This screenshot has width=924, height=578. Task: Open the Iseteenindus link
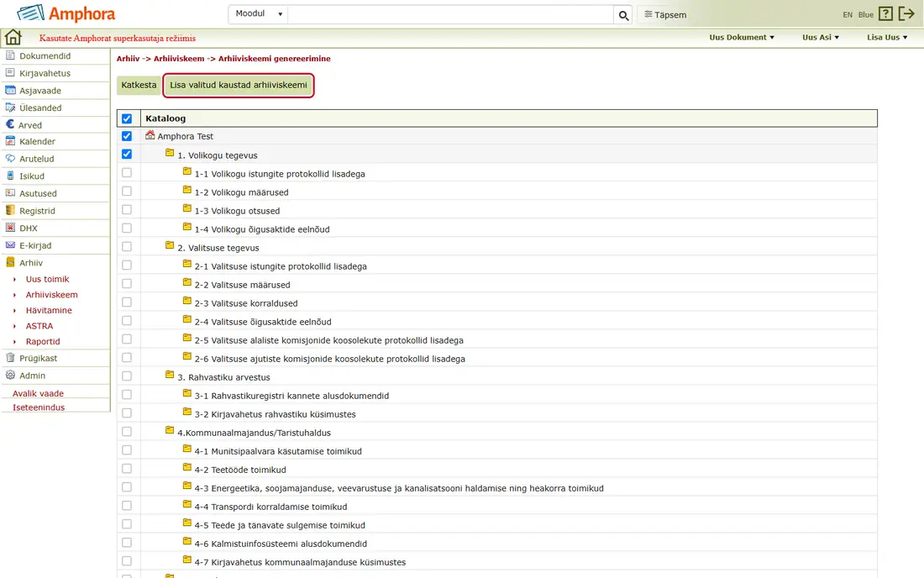click(39, 407)
